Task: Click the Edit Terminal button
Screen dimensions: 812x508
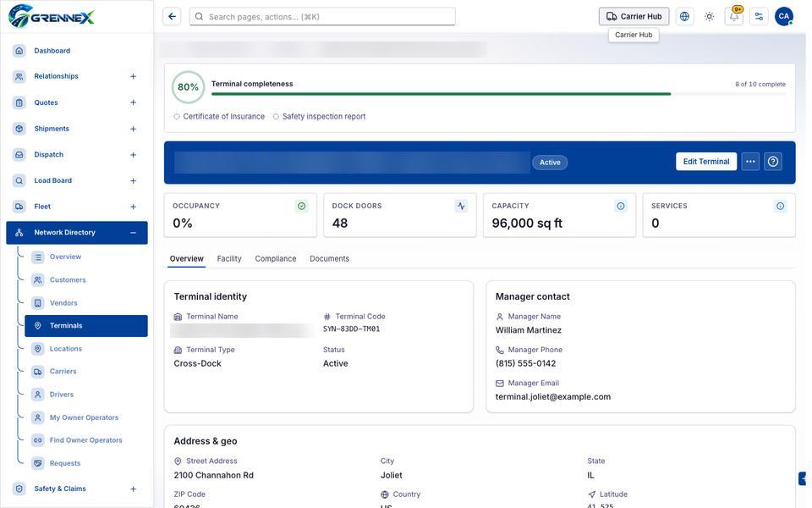Action: click(x=705, y=162)
